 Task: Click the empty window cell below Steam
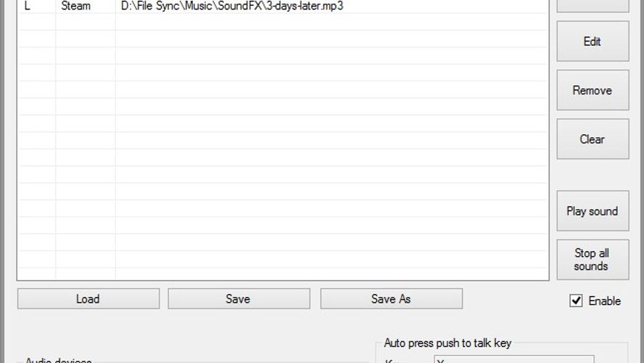[86, 22]
